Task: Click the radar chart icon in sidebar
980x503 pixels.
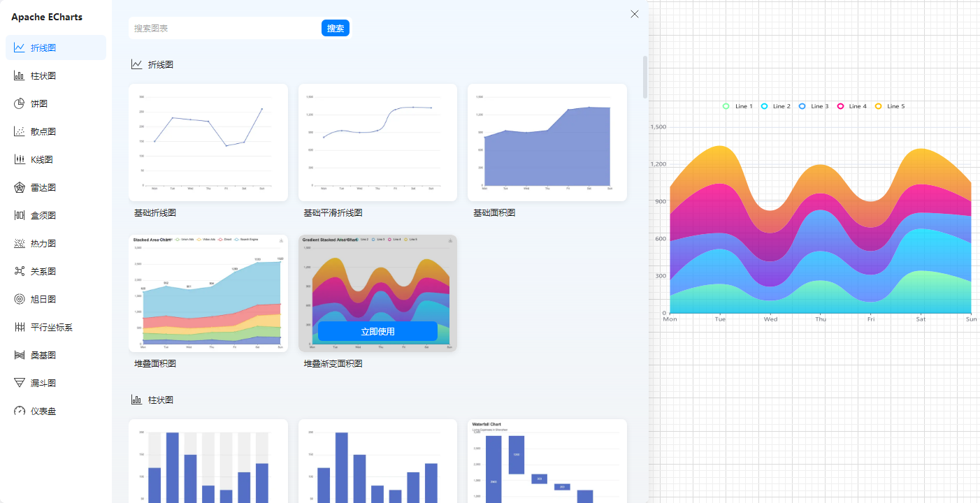Action: (x=19, y=187)
